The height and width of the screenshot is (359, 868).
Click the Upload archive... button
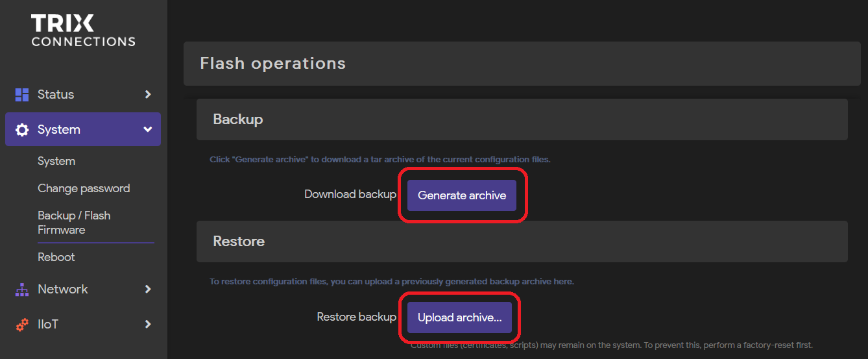click(x=460, y=317)
